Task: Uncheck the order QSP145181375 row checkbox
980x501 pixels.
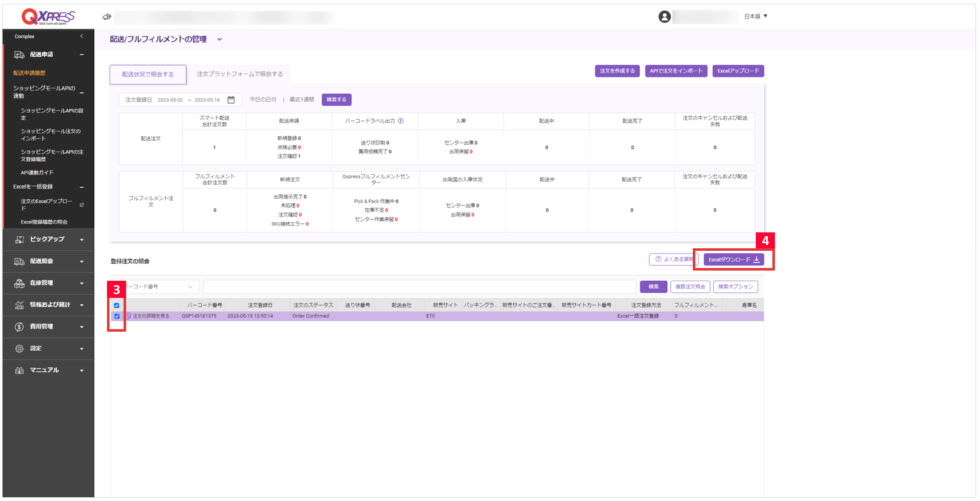Action: click(x=117, y=316)
